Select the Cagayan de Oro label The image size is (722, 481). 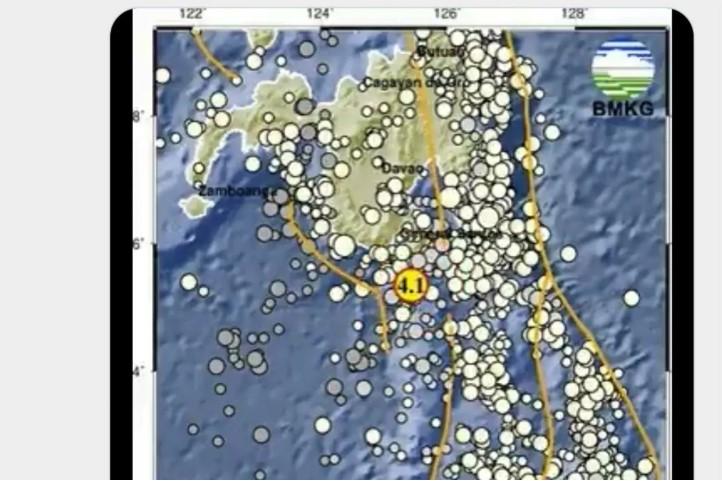point(416,83)
